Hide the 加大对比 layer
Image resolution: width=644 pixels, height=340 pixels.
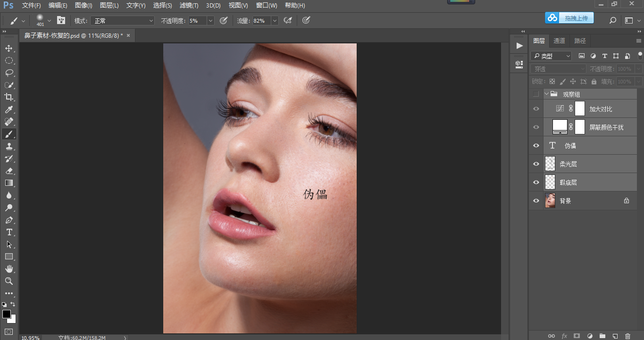(536, 109)
